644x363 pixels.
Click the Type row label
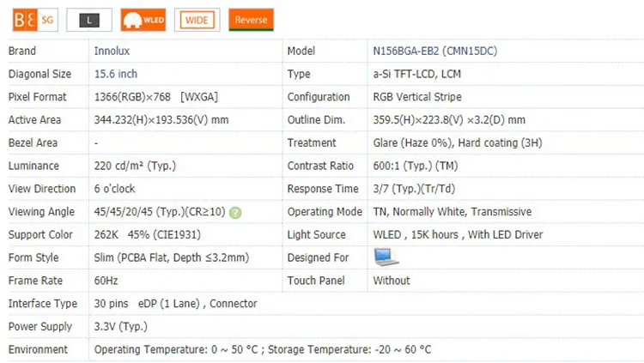[x=299, y=74]
